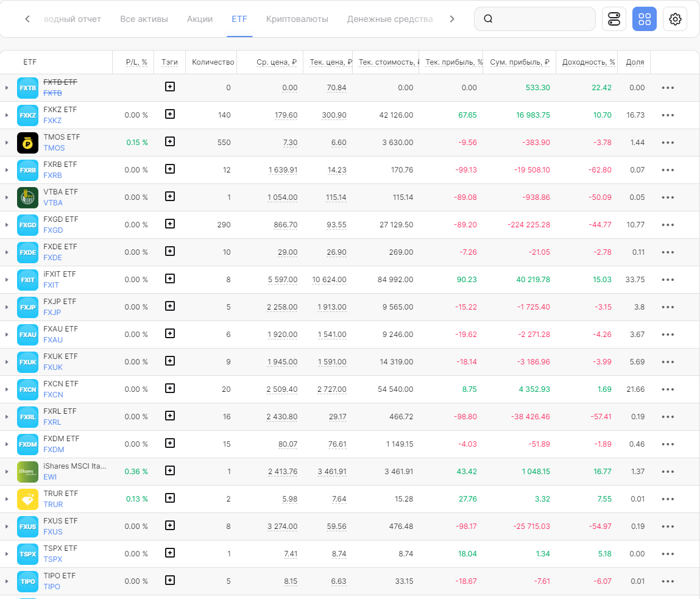The image size is (700, 599).
Task: Click the TRUR yellow diamond logo
Action: pyautogui.click(x=27, y=499)
